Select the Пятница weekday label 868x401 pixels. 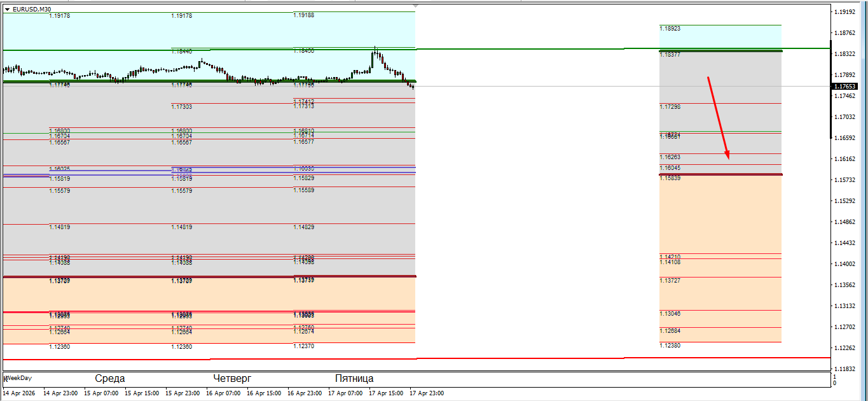tap(354, 379)
